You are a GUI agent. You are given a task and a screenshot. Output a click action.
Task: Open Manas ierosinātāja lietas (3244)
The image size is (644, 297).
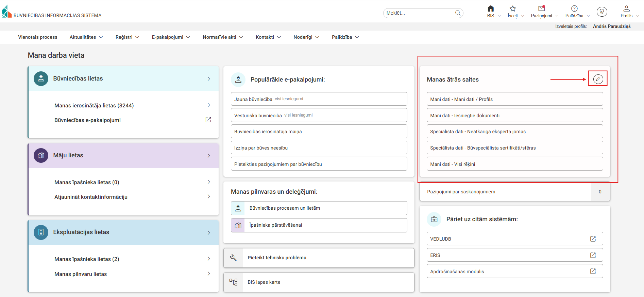coord(94,105)
